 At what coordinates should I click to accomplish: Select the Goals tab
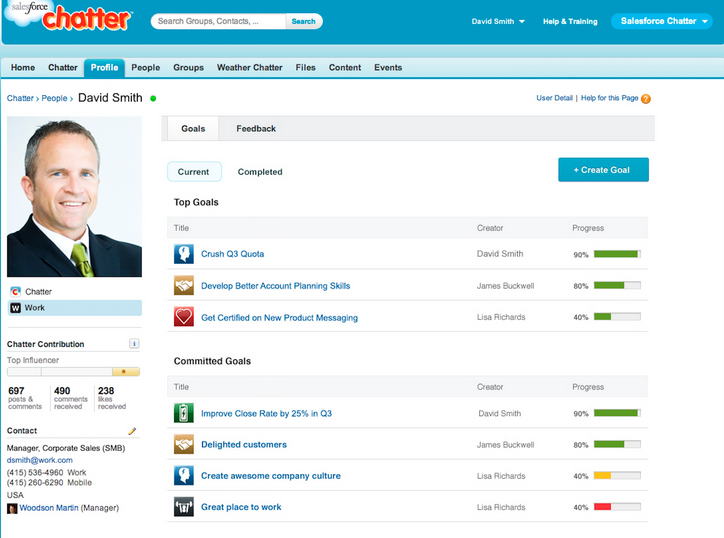[x=193, y=128]
